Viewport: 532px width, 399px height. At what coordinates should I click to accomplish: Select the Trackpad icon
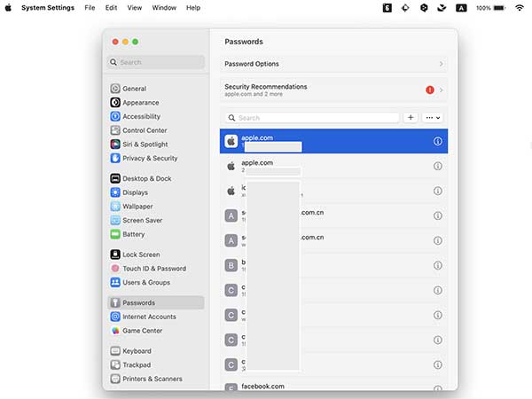coord(115,364)
